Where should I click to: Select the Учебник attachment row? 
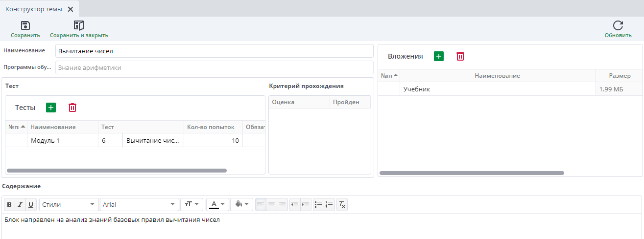pyautogui.click(x=497, y=89)
